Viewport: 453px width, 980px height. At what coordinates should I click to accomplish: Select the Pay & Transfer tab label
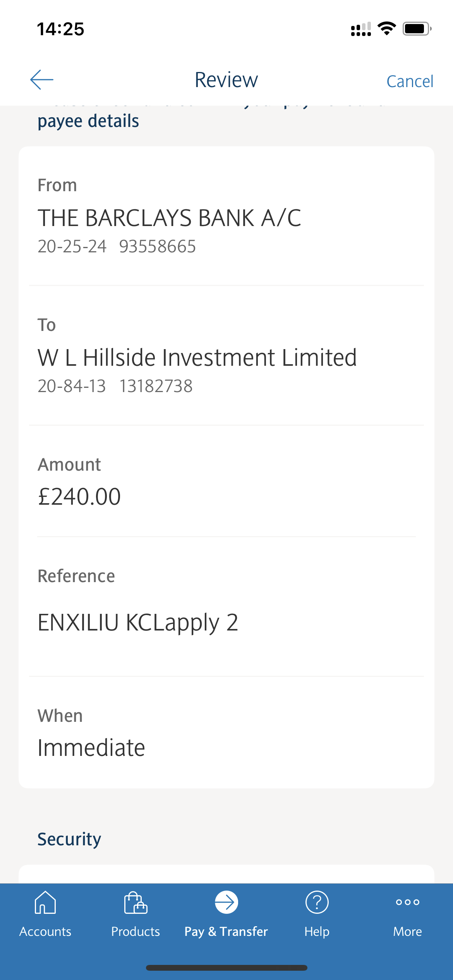[226, 932]
